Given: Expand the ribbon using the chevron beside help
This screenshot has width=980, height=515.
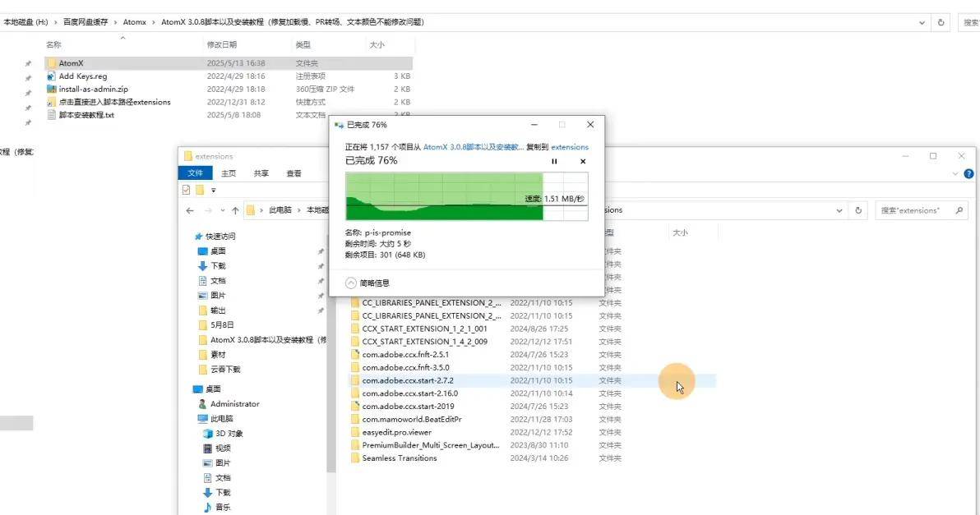Looking at the screenshot, I should [x=955, y=174].
